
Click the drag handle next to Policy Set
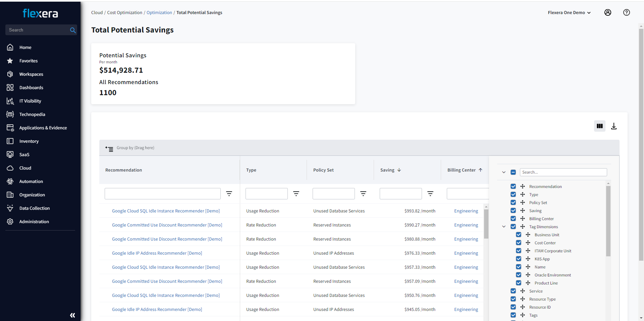[x=523, y=203]
